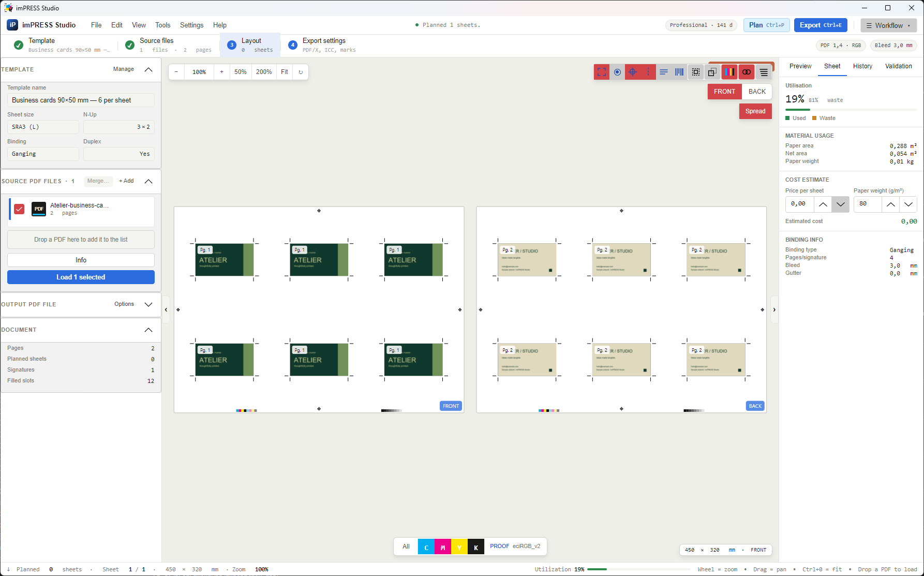Decrease price per sheet with down arrow
Image resolution: width=924 pixels, height=576 pixels.
(x=841, y=204)
